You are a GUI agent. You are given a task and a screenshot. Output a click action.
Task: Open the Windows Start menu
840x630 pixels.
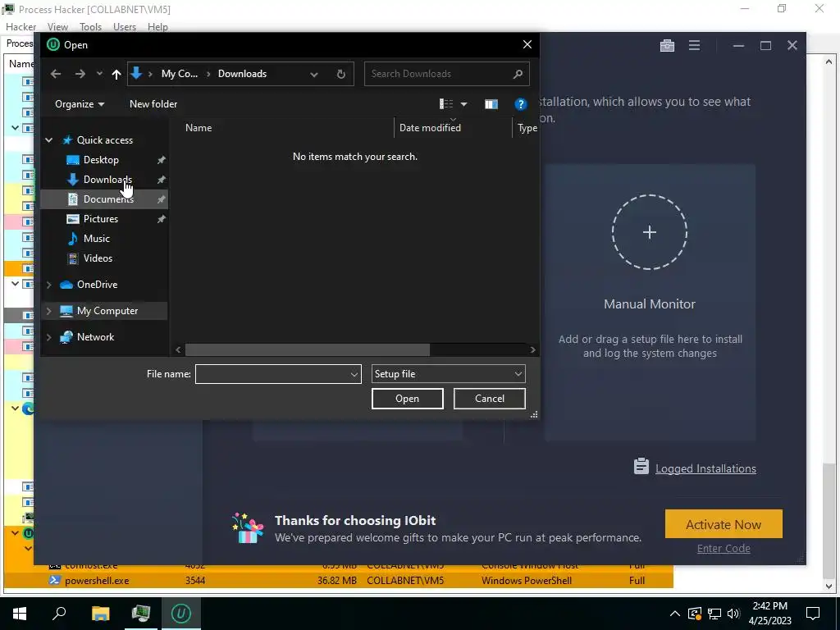pos(20,614)
